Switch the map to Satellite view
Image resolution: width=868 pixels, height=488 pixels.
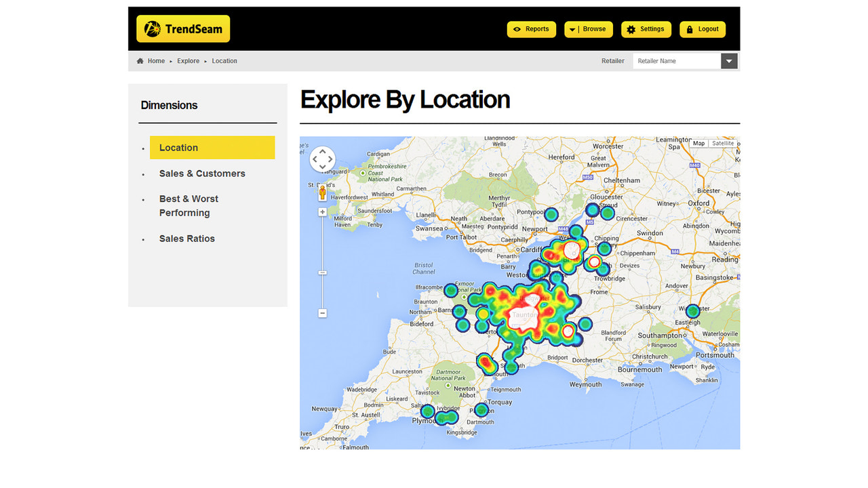click(x=722, y=143)
